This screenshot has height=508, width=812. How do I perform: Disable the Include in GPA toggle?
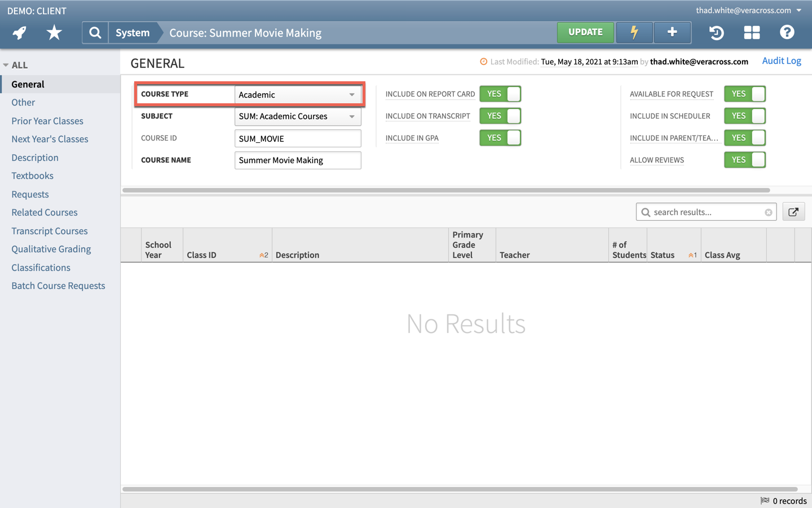[500, 138]
